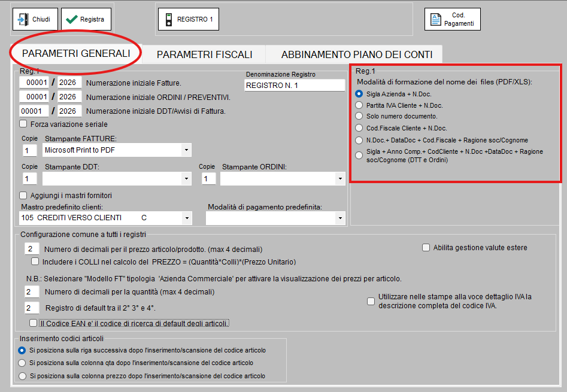The height and width of the screenshot is (392, 567).
Task: Expand Stampante ORDINI printer list
Action: (x=340, y=179)
